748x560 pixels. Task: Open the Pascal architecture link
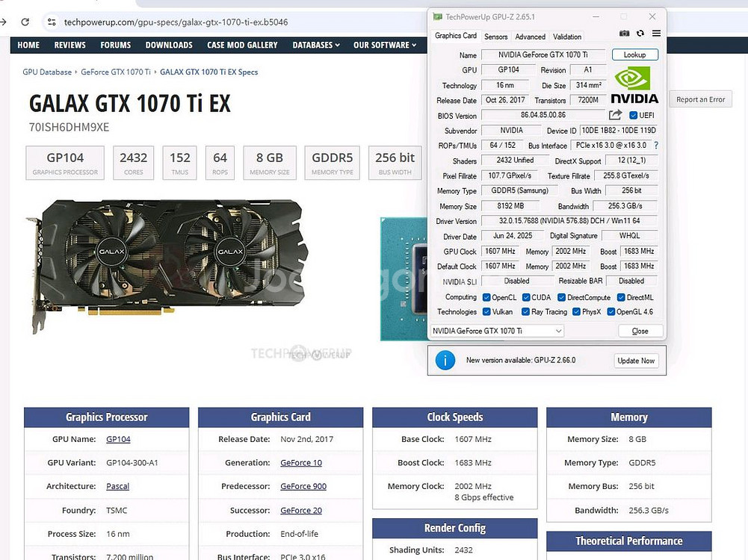(x=118, y=486)
